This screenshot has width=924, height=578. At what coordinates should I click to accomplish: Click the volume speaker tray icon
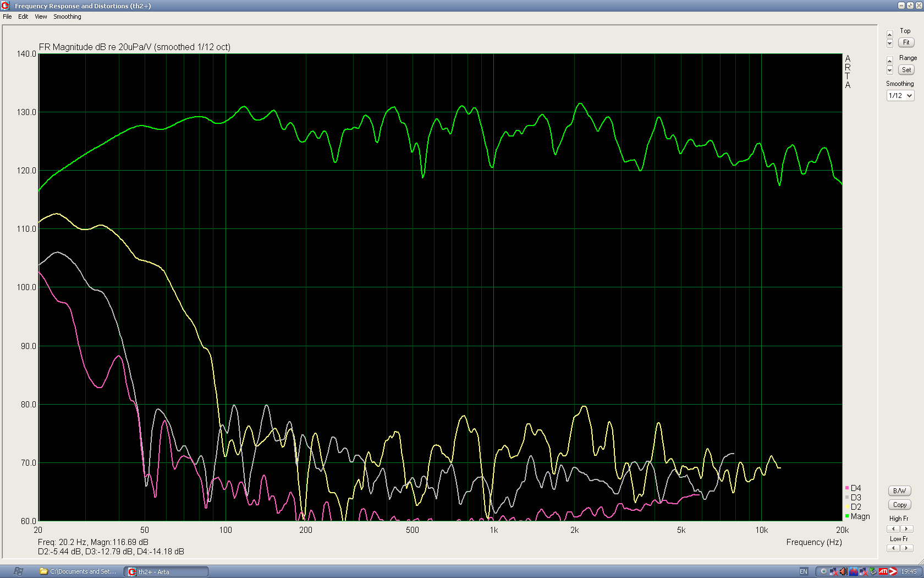(844, 571)
